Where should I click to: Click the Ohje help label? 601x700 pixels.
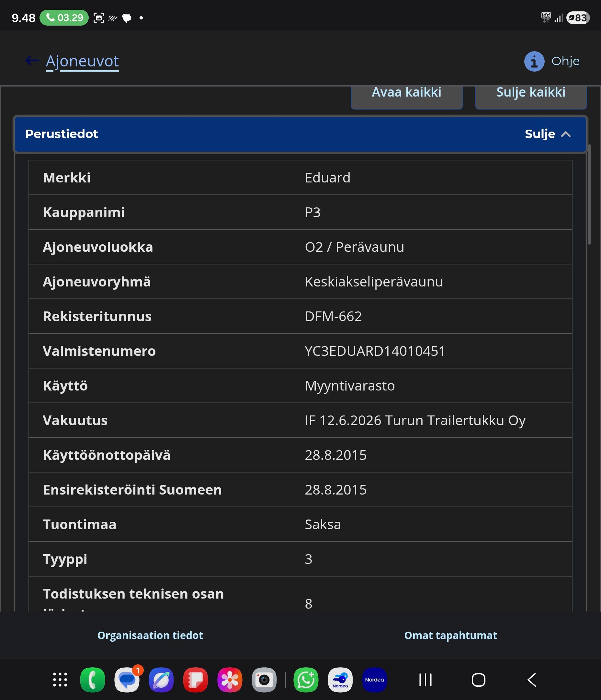(x=565, y=61)
